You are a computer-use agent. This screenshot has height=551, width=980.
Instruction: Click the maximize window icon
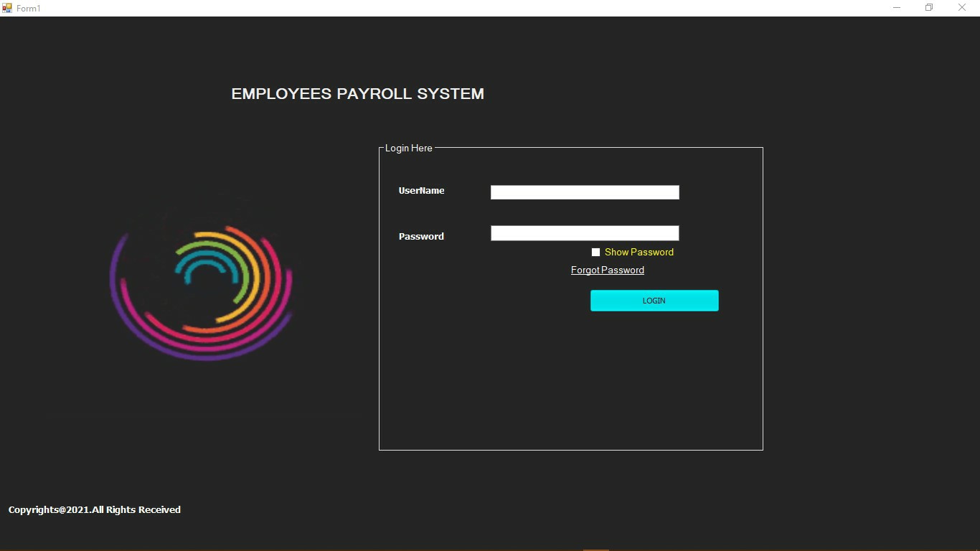tap(928, 7)
